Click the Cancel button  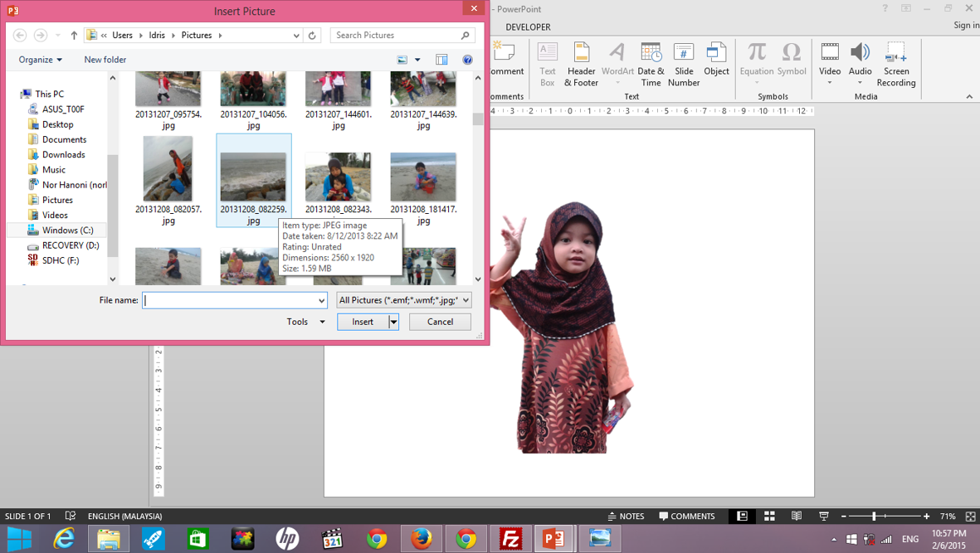[x=440, y=322]
